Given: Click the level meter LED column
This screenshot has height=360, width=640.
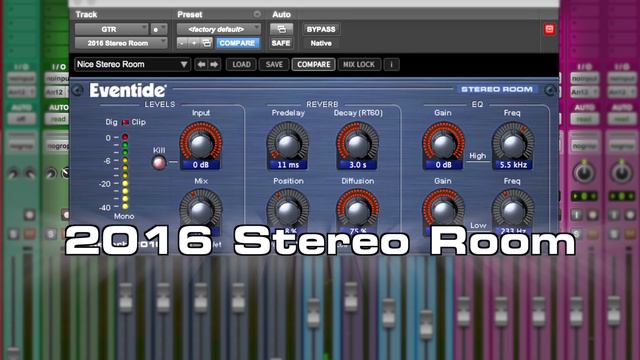Looking at the screenshot, I should pyautogui.click(x=125, y=171).
